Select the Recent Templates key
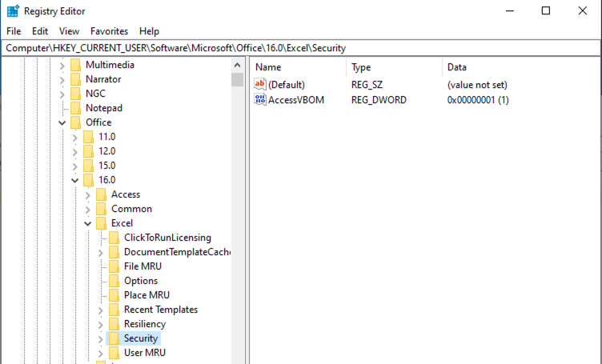602x364 pixels. pyautogui.click(x=160, y=310)
